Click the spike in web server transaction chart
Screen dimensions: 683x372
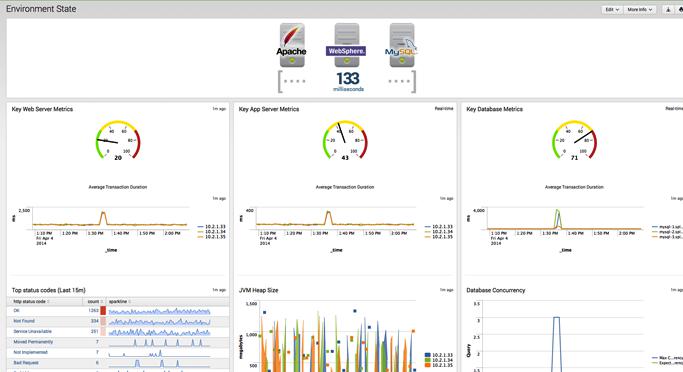[x=103, y=217]
